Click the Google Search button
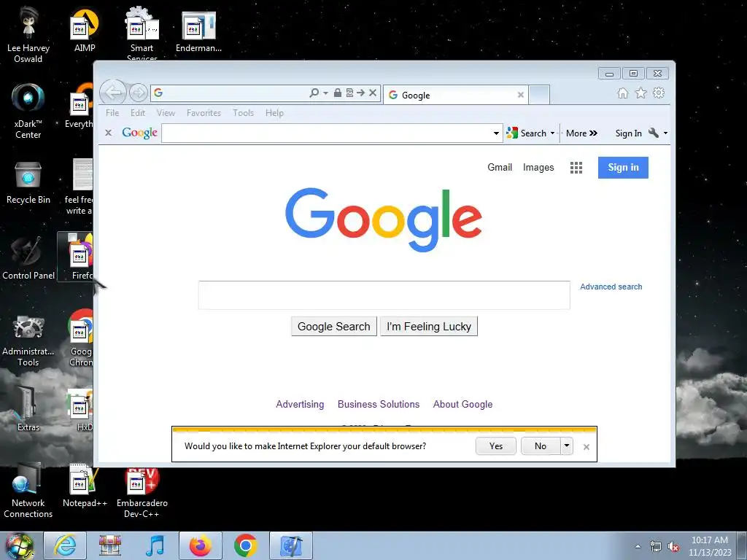747x560 pixels. click(x=334, y=327)
